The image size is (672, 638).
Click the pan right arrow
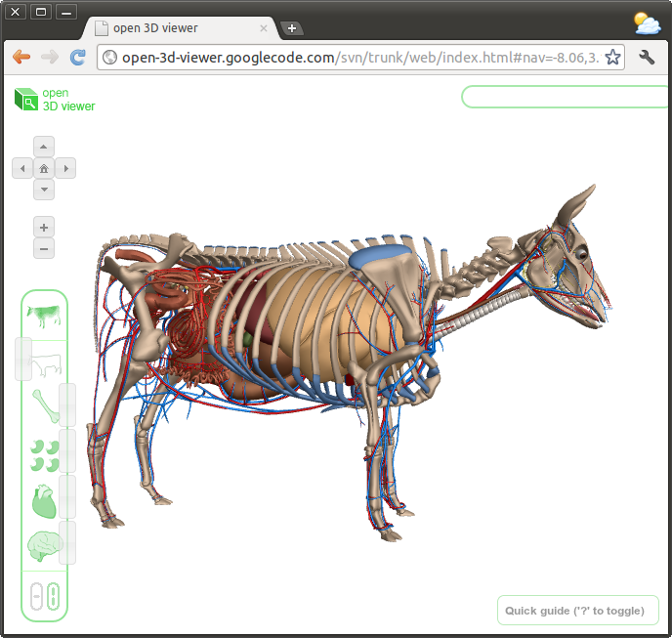point(65,169)
